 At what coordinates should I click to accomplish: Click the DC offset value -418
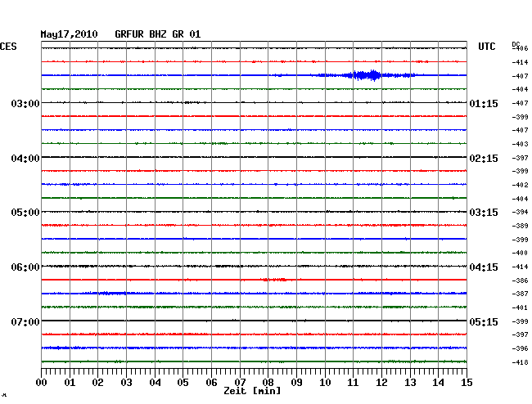[520, 362]
